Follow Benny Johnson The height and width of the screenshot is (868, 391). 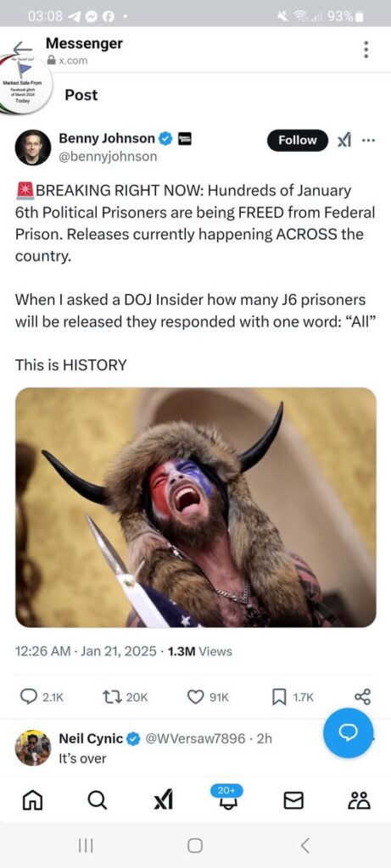(x=298, y=141)
